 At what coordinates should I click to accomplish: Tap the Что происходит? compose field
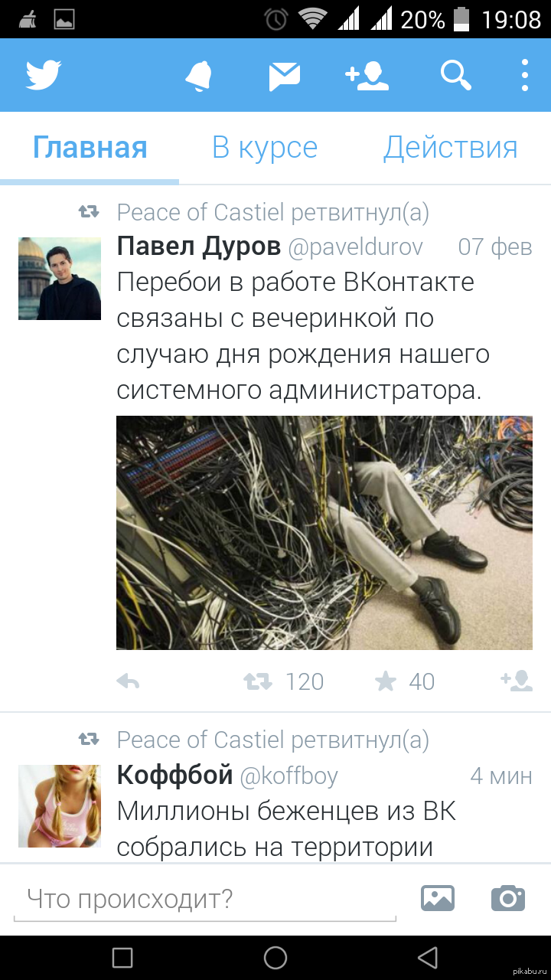tap(205, 898)
